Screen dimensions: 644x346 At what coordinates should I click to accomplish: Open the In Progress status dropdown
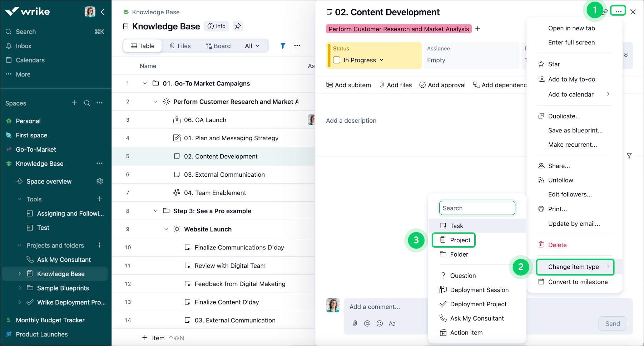click(x=381, y=60)
